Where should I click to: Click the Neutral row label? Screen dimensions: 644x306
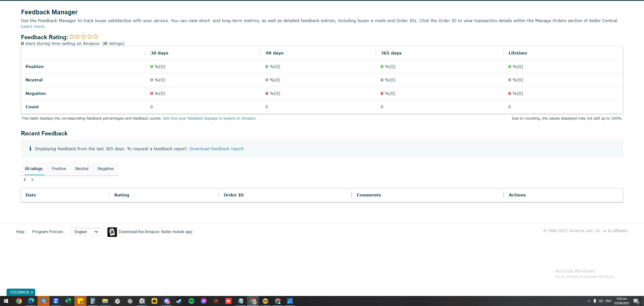pos(34,80)
